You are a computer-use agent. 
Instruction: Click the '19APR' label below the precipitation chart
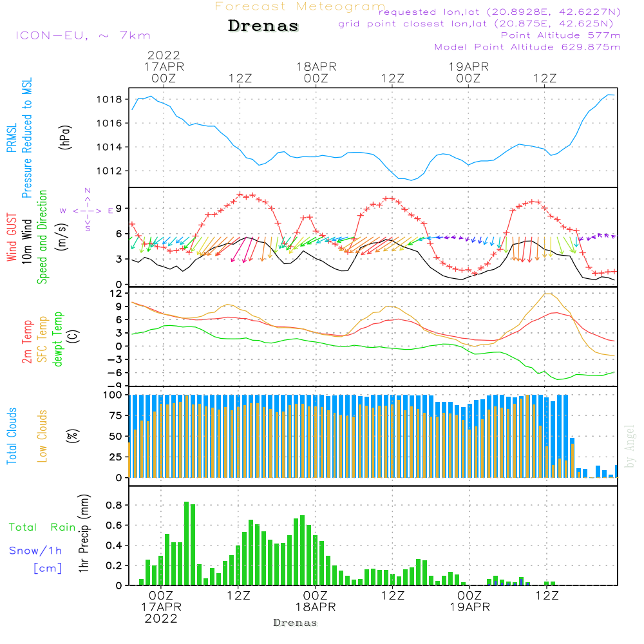(x=470, y=607)
